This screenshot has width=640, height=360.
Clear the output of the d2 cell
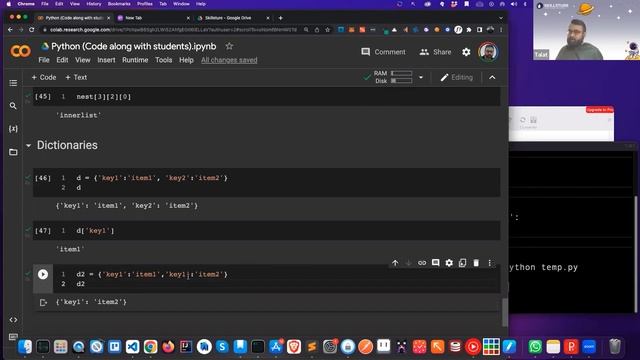coord(43,302)
